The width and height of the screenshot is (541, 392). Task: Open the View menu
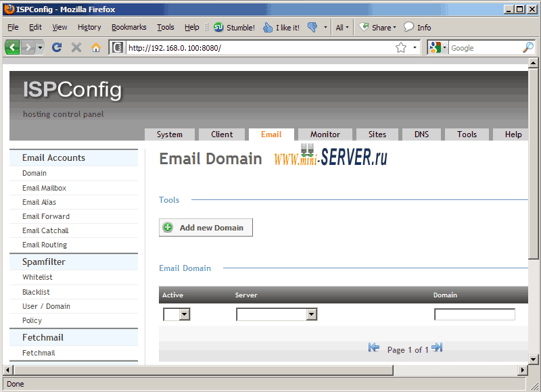[x=60, y=27]
